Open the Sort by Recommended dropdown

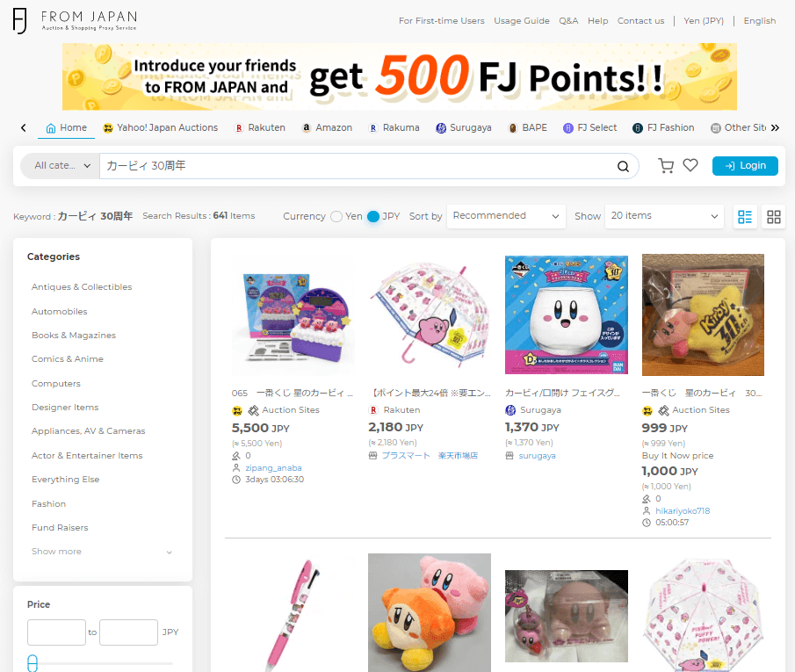[x=506, y=216]
